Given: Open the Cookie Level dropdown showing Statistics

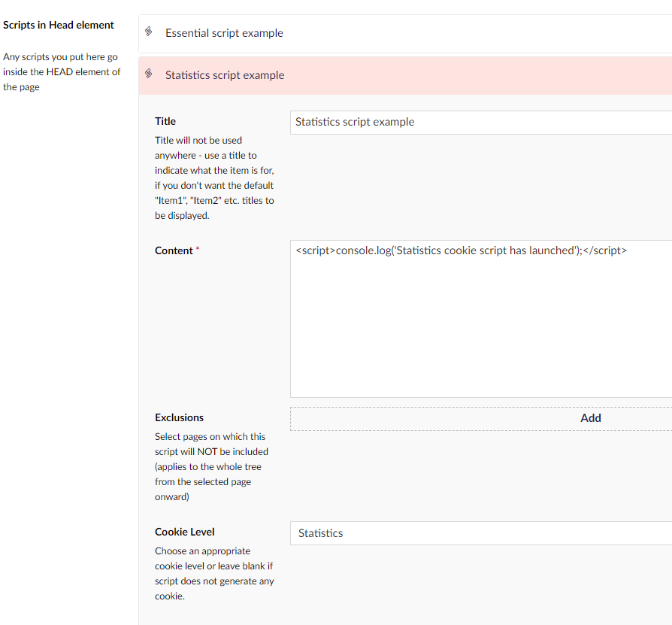Looking at the screenshot, I should [x=480, y=533].
